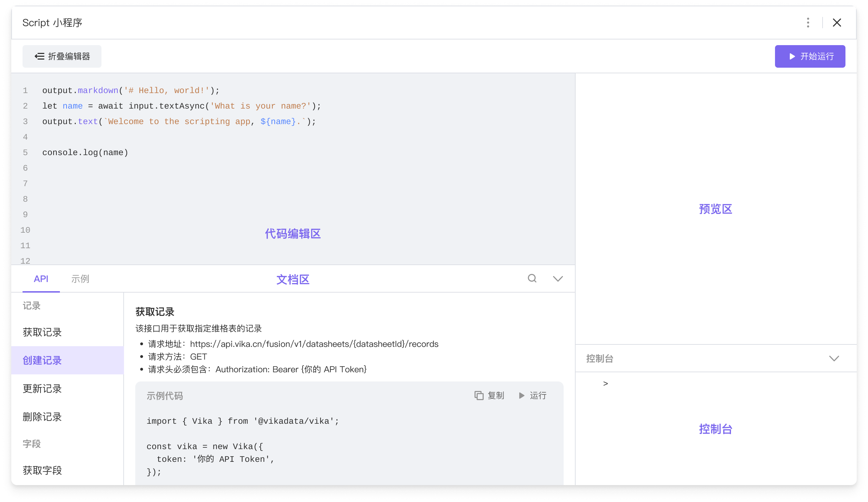Click the search icon in docs panel
The width and height of the screenshot is (868, 502).
click(532, 278)
